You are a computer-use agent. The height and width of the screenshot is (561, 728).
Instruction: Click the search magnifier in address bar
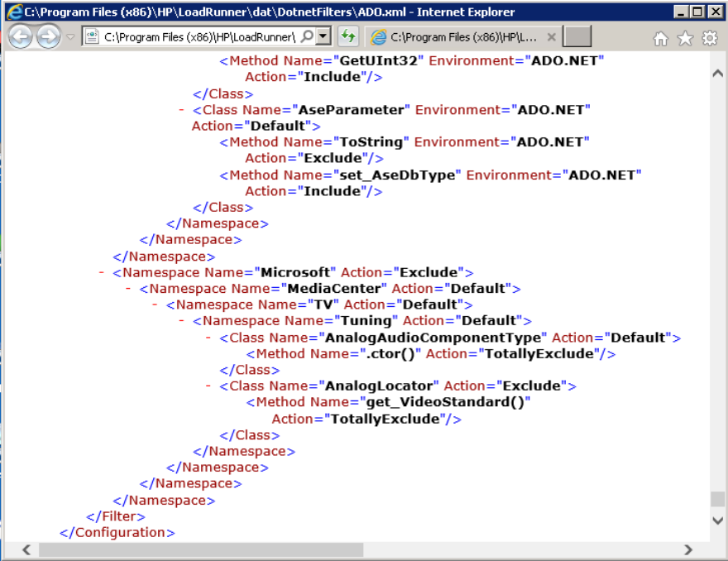point(307,36)
